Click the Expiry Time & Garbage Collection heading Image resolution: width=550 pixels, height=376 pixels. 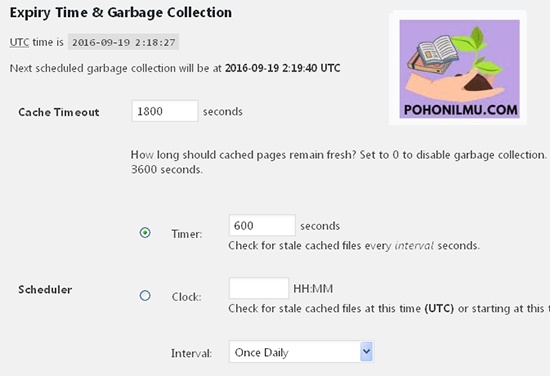pyautogui.click(x=121, y=13)
